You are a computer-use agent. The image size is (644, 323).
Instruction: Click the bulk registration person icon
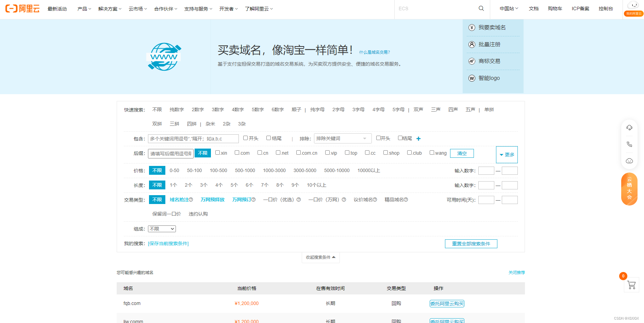click(472, 45)
